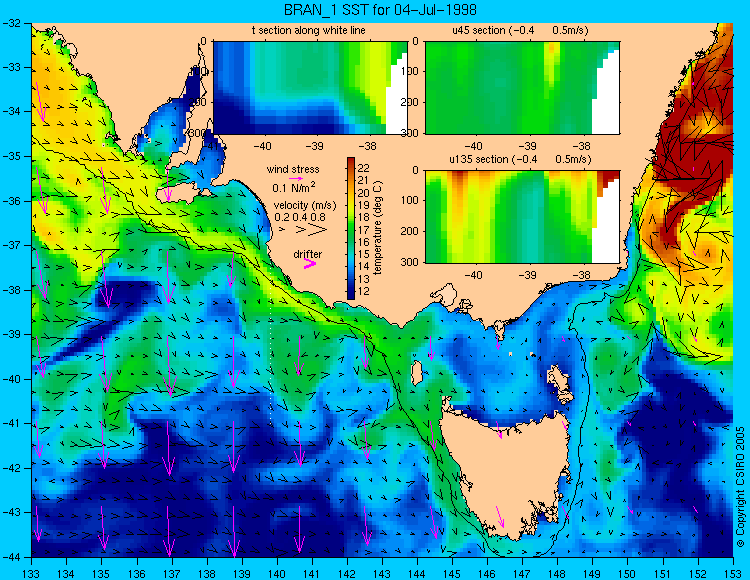750x580 pixels.
Task: Click the "0.1 N/m²" legend value
Action: point(294,187)
